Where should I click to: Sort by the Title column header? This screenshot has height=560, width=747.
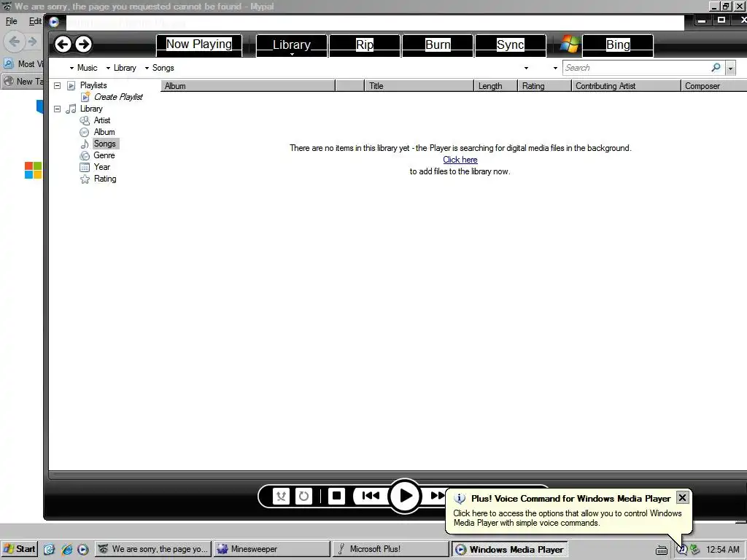(x=419, y=86)
